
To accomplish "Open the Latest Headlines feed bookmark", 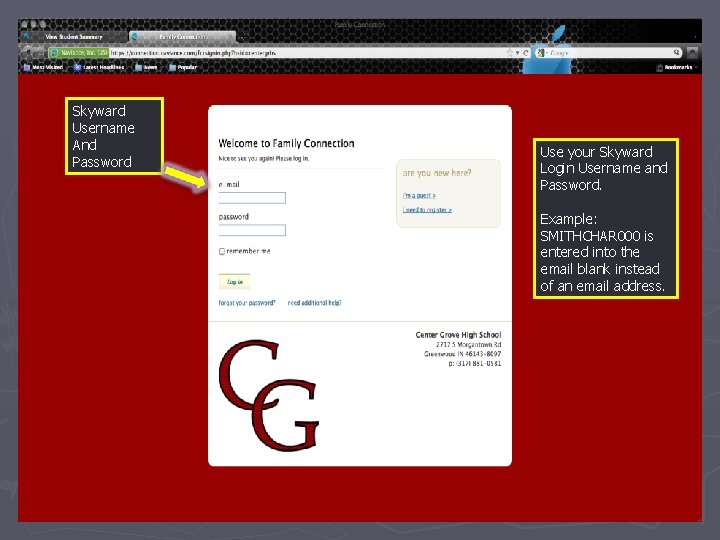I will point(99,67).
